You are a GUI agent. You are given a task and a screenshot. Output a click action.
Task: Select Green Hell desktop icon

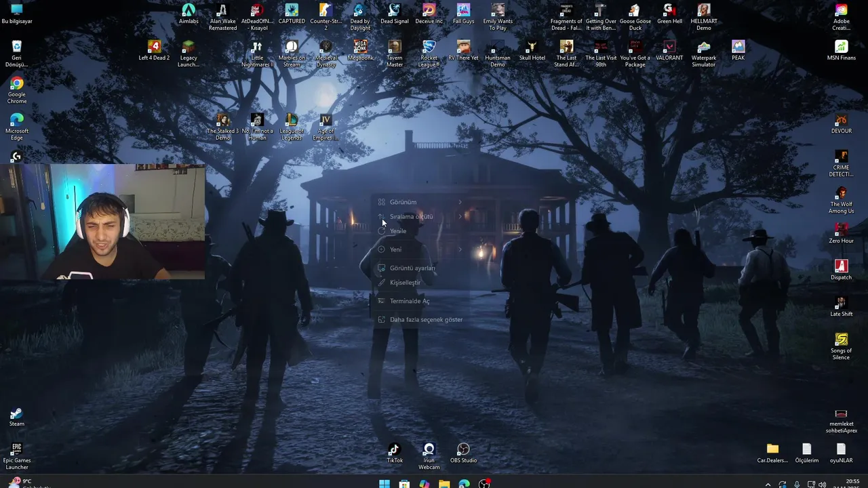[669, 14]
